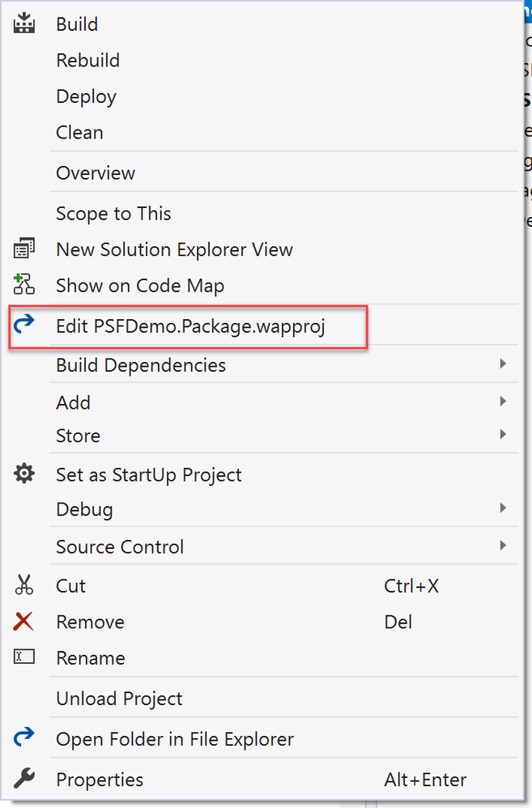Click the Show on Code Map icon
Viewport: 532px width, 808px height.
tap(23, 284)
